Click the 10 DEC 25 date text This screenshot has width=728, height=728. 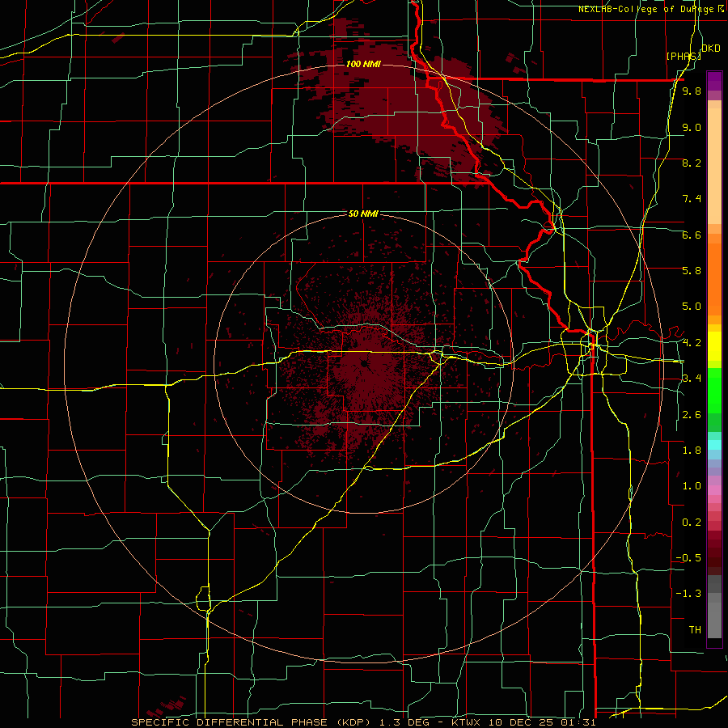[519, 722]
